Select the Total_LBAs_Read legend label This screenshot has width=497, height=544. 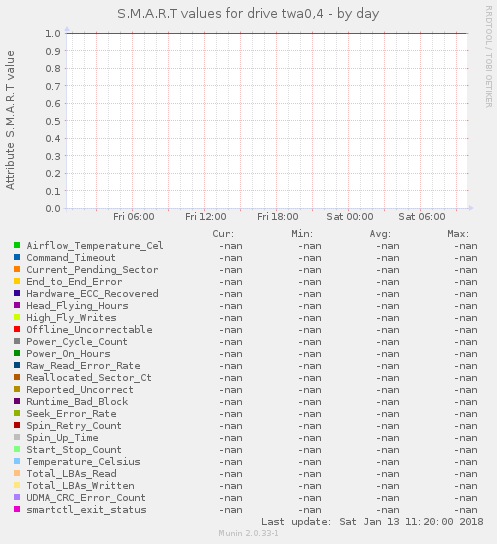[x=71, y=474]
